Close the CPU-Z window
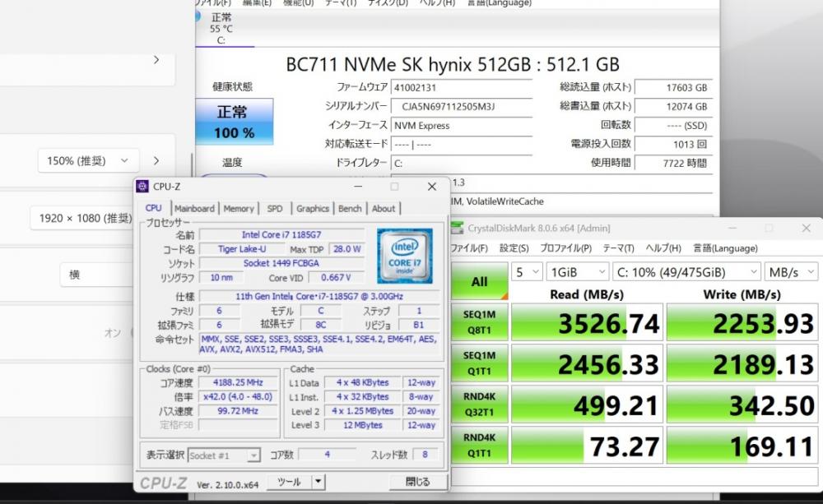The image size is (823, 504). (431, 187)
